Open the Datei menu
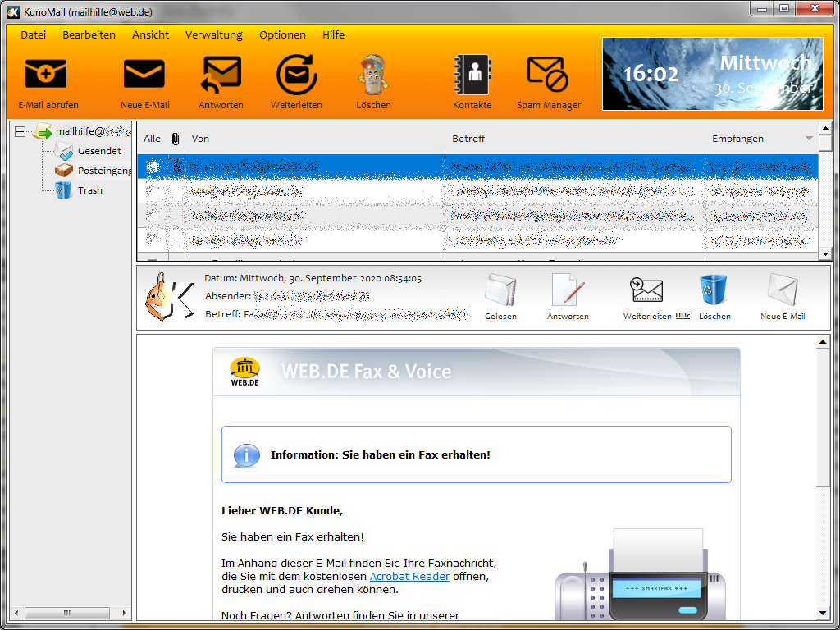840x630 pixels. (x=34, y=34)
